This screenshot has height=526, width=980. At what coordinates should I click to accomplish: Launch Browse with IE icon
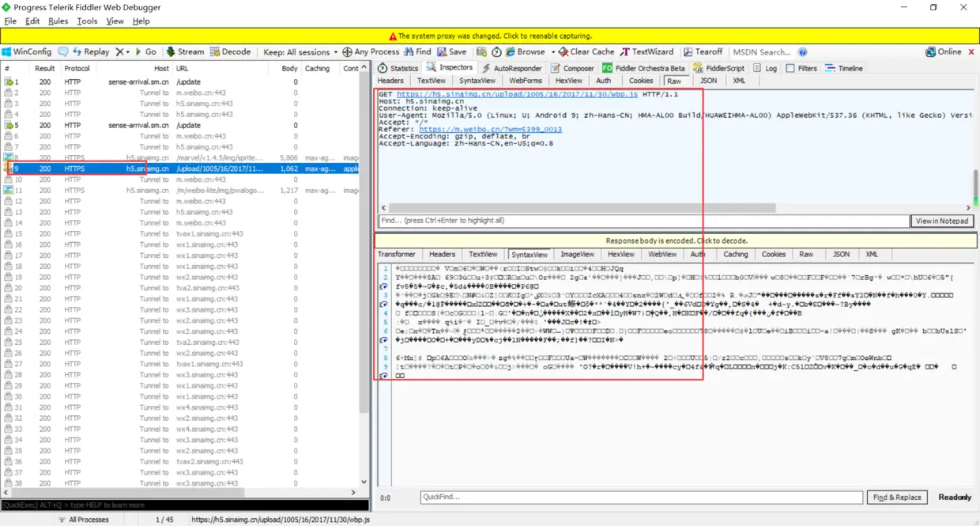pyautogui.click(x=526, y=51)
